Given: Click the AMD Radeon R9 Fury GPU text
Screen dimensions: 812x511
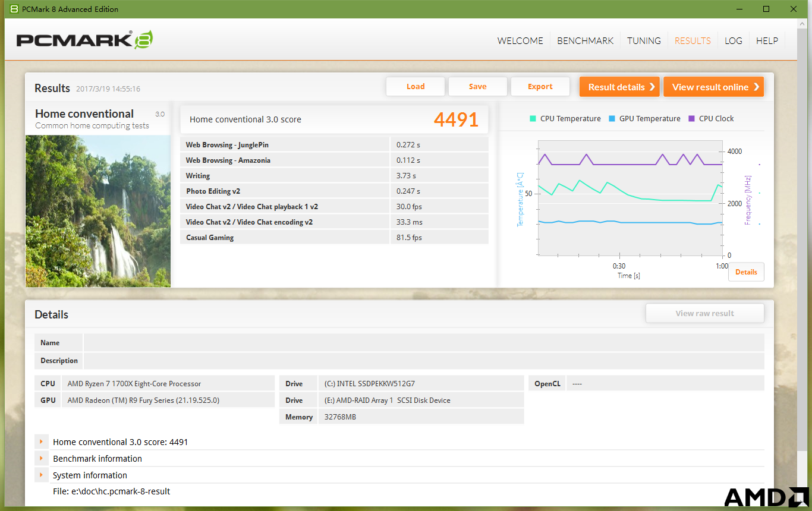Looking at the screenshot, I should coord(143,400).
